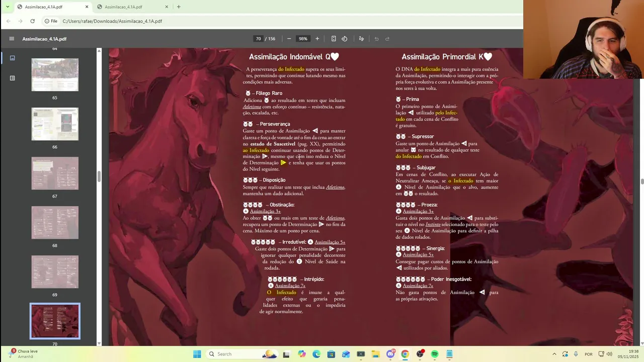Image resolution: width=644 pixels, height=362 pixels.
Task: Edit the page number field showing 70
Action: pyautogui.click(x=258, y=39)
